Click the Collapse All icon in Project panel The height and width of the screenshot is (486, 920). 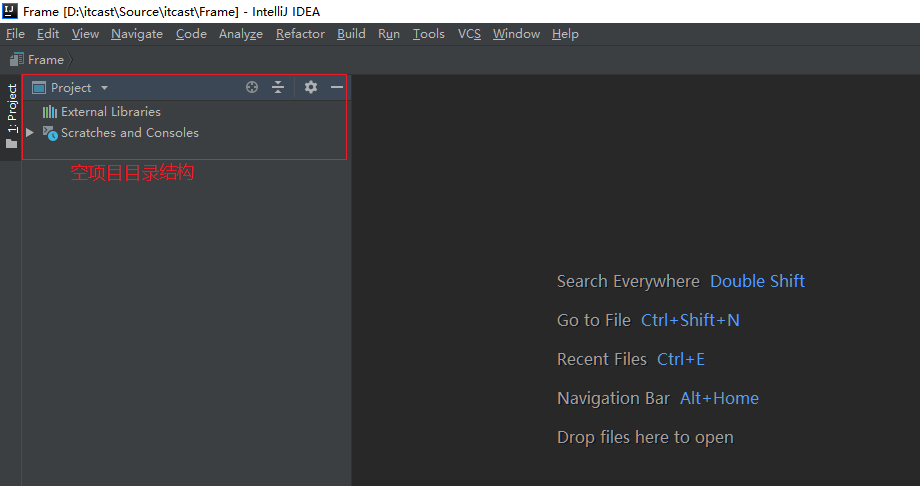pos(278,88)
